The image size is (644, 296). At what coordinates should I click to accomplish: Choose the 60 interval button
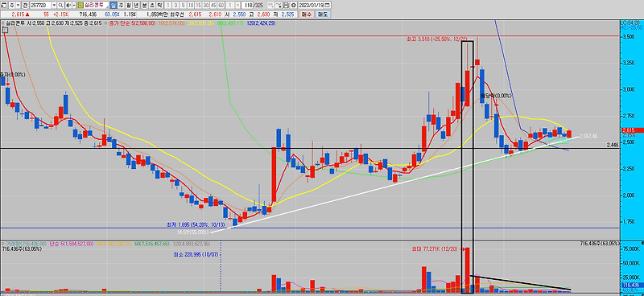click(221, 5)
